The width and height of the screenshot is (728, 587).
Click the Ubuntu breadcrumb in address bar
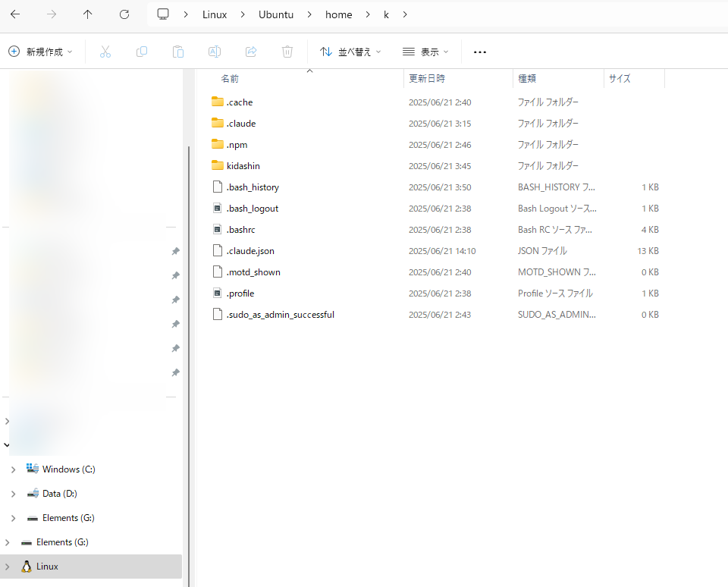276,14
